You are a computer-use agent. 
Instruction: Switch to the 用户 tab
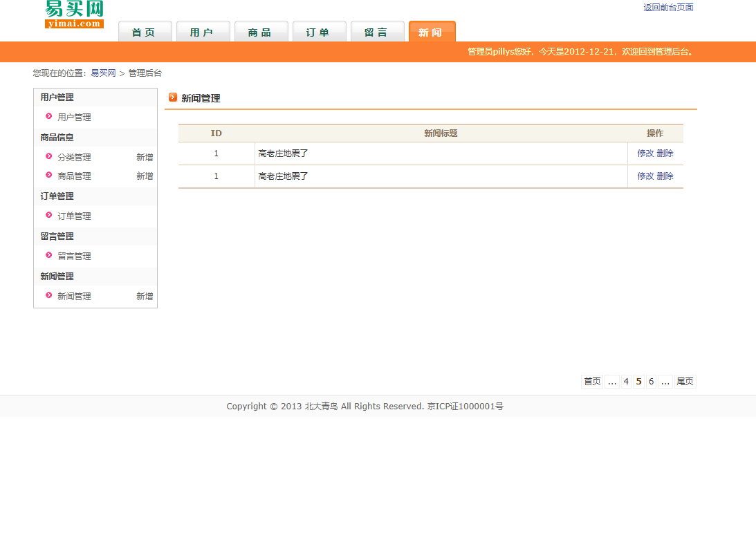tap(203, 32)
